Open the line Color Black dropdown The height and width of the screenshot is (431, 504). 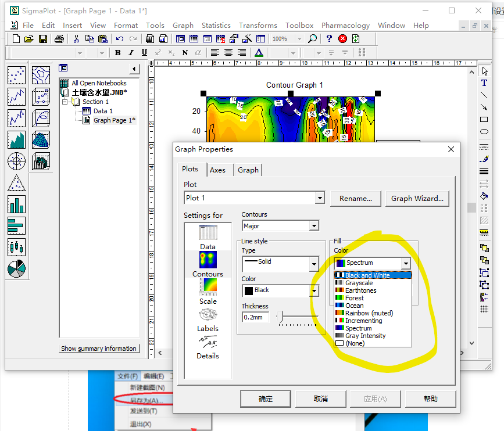click(x=314, y=290)
